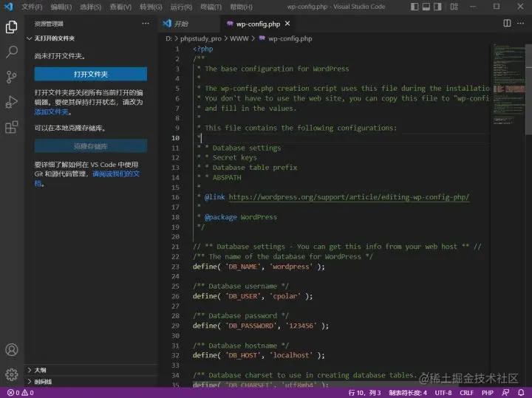This screenshot has width=532, height=398.
Task: Switch to the 开始 welcome tab
Action: coord(188,24)
